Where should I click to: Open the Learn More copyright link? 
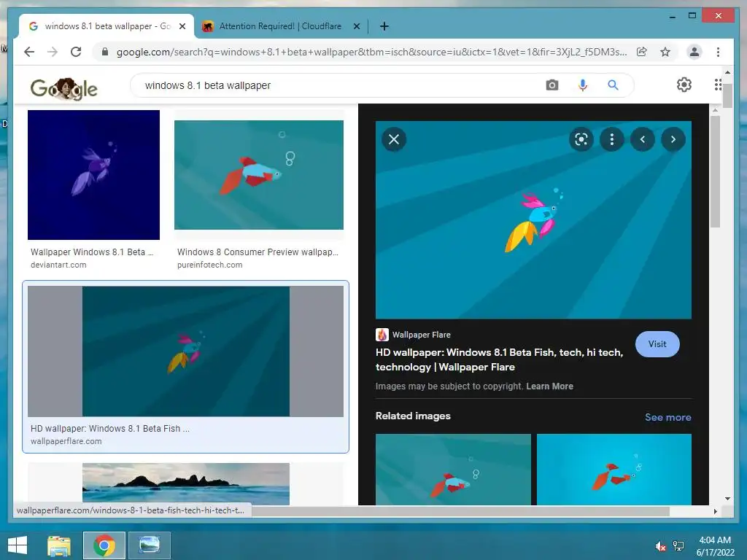click(x=549, y=386)
